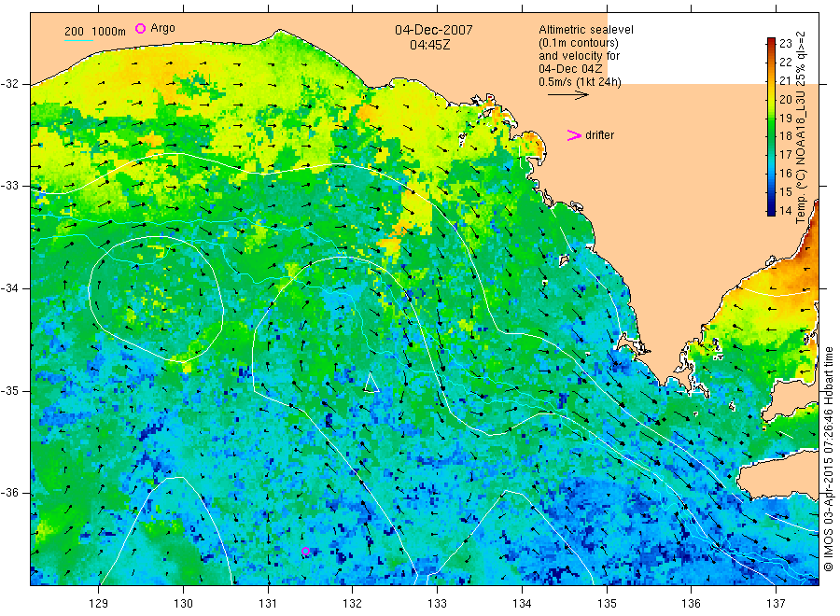Click the latitude label '-32'

[9, 84]
